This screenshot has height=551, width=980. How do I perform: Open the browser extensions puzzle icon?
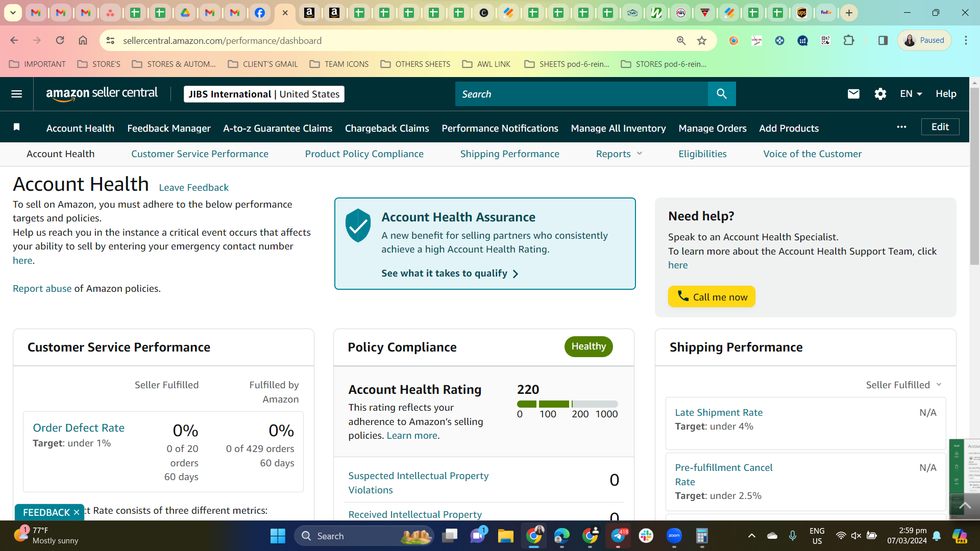849,40
